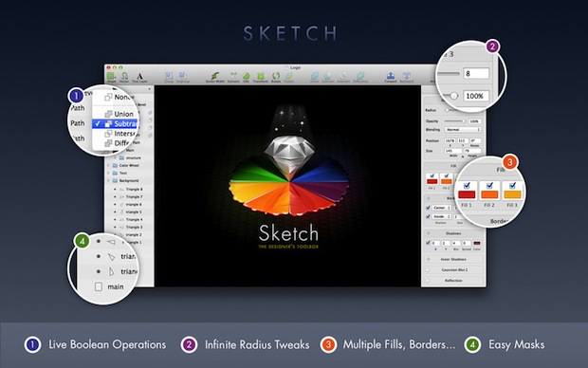Screen dimensions: 588x368
Task: Toggle visibility dot of Triangle 4 layer
Action: pos(115,219)
